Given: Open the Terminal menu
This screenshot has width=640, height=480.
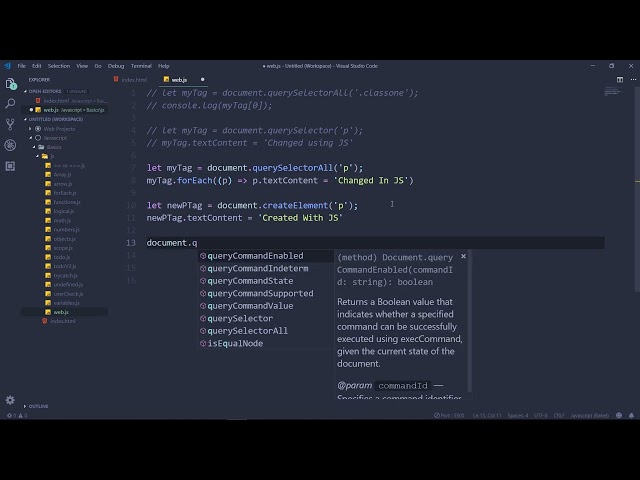Looking at the screenshot, I should 141,66.
